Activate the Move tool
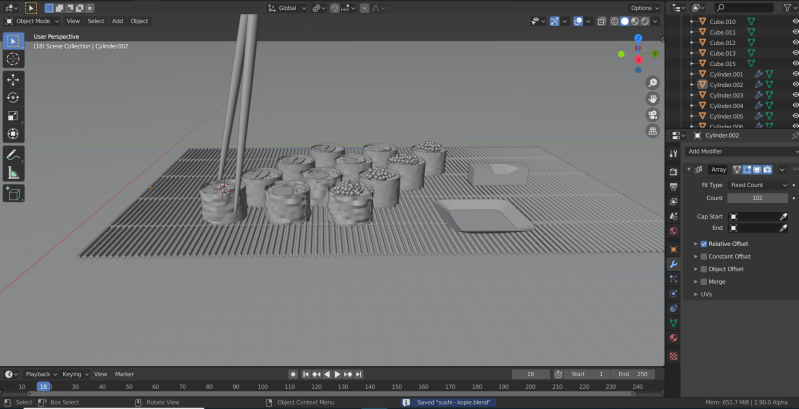This screenshot has width=799, height=409. 13,79
